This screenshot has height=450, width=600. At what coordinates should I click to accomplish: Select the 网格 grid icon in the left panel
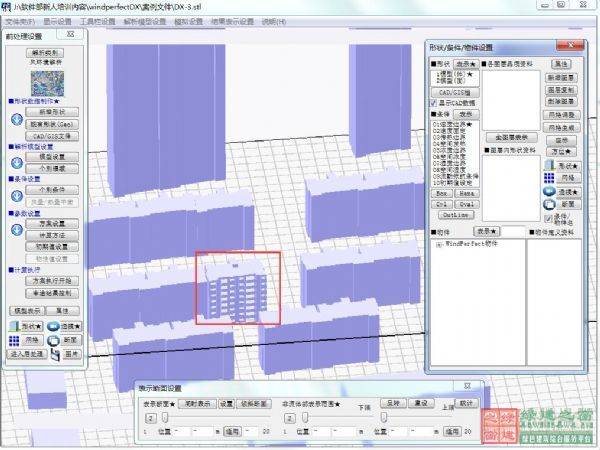tap(13, 340)
